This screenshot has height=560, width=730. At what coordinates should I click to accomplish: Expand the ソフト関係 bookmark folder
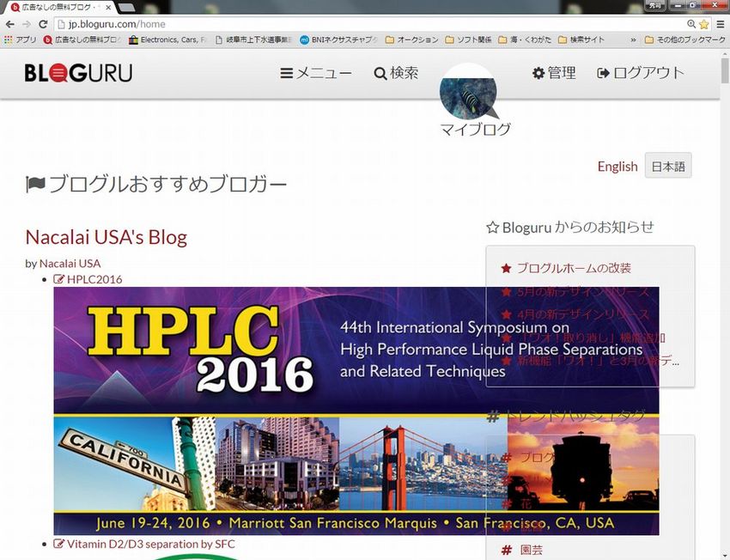[x=468, y=40]
